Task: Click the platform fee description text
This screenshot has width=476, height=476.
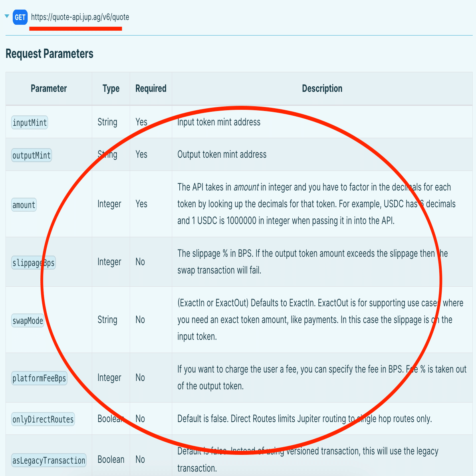Action: [322, 377]
